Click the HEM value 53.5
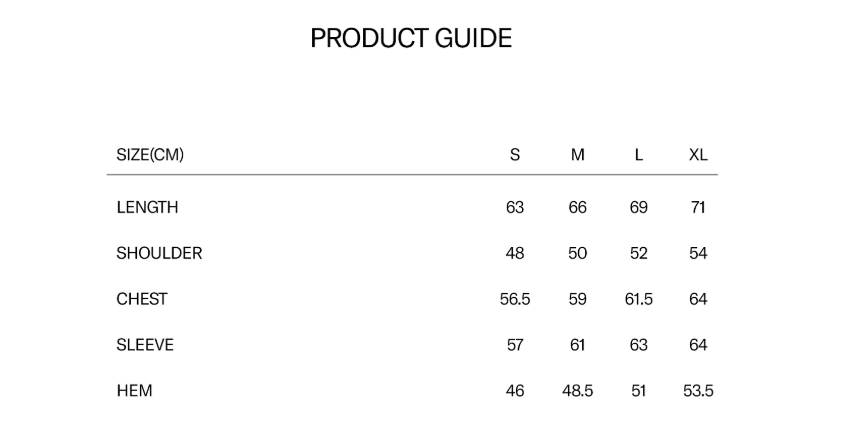Viewport: 844px width, 433px height. coord(698,391)
